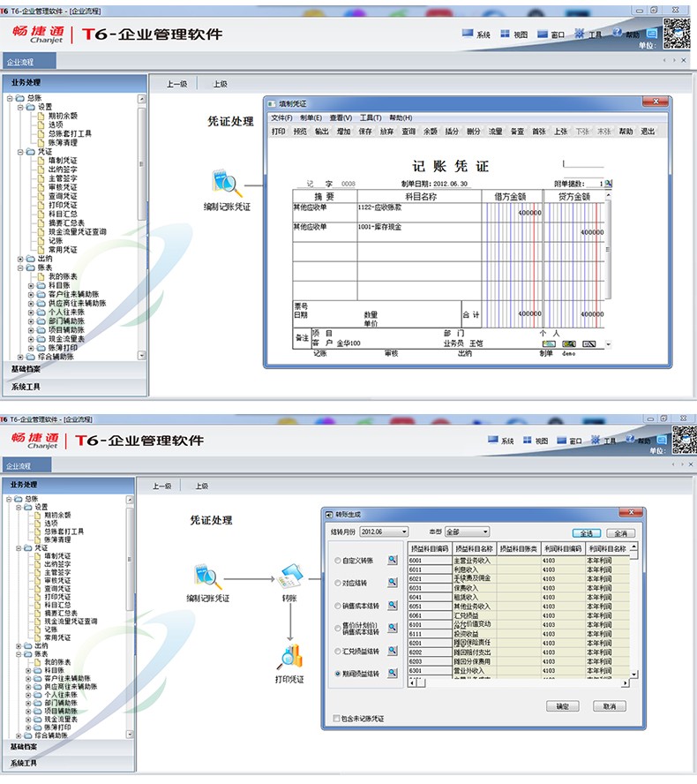Click 增加 in the voucher toolbar
Image resolution: width=697 pixels, height=784 pixels.
pyautogui.click(x=344, y=131)
